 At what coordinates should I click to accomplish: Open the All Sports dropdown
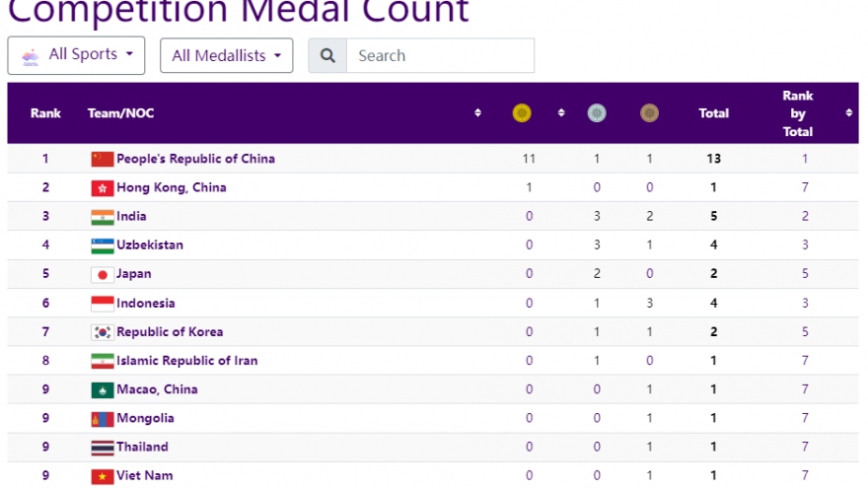coord(77,55)
